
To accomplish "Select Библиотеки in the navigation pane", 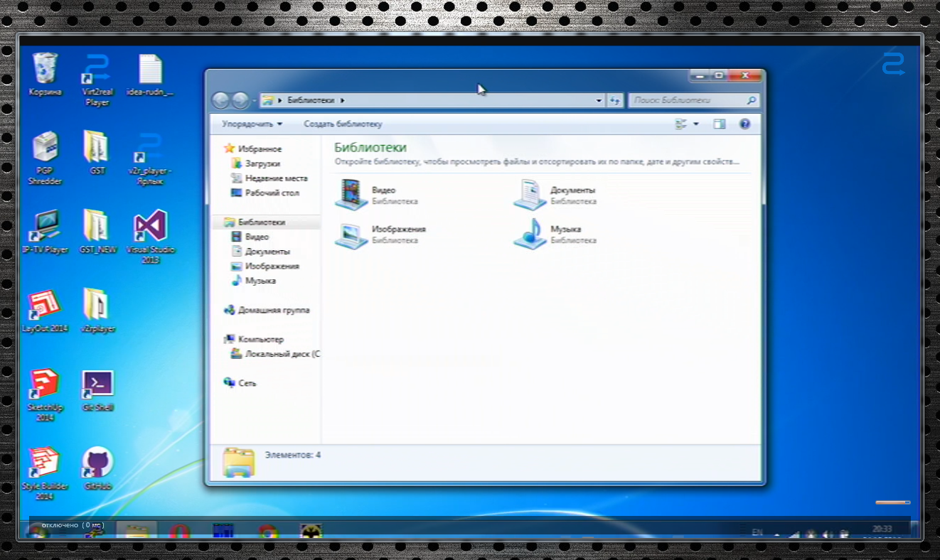I will coord(255,222).
